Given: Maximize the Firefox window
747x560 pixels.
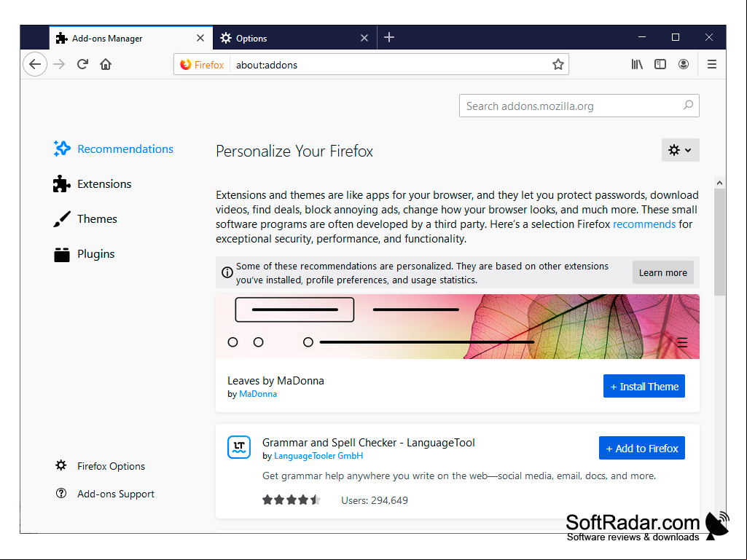Looking at the screenshot, I should pos(675,37).
